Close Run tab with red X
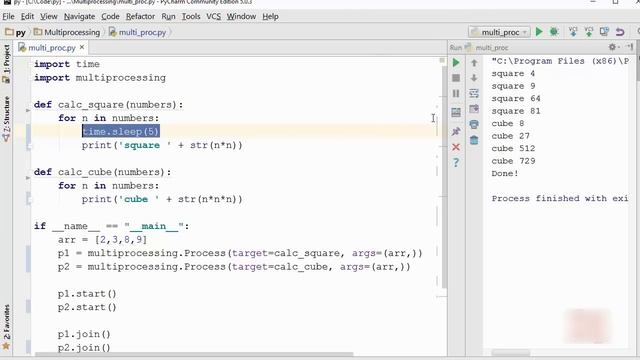Screen dimensions: 640x360 456,147
